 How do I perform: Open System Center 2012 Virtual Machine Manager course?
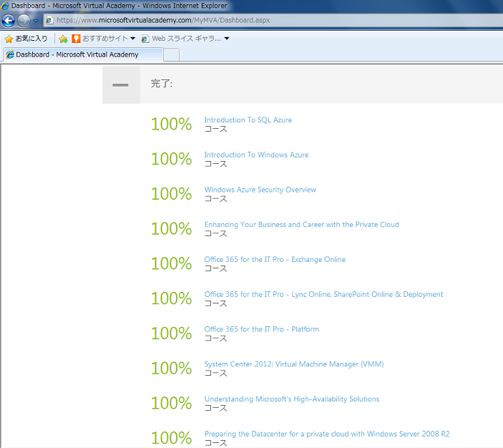pyautogui.click(x=293, y=364)
